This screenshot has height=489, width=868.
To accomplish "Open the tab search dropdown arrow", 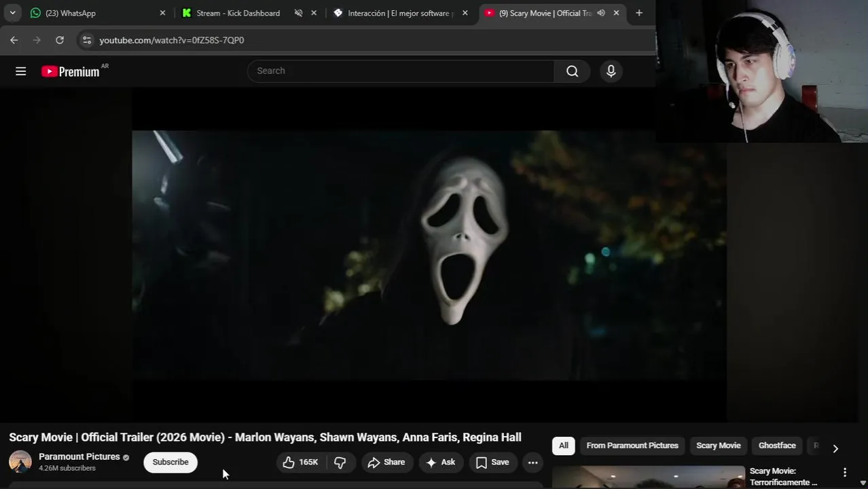I will [12, 13].
